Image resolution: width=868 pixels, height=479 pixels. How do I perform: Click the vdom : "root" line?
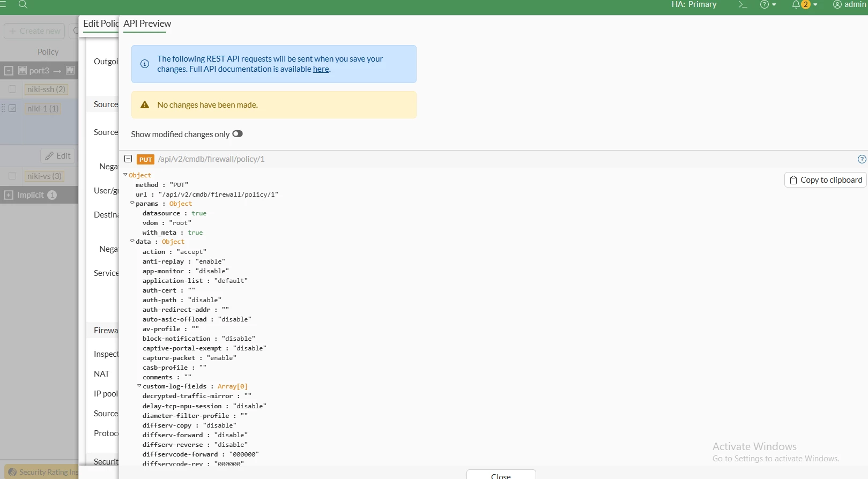(x=167, y=223)
